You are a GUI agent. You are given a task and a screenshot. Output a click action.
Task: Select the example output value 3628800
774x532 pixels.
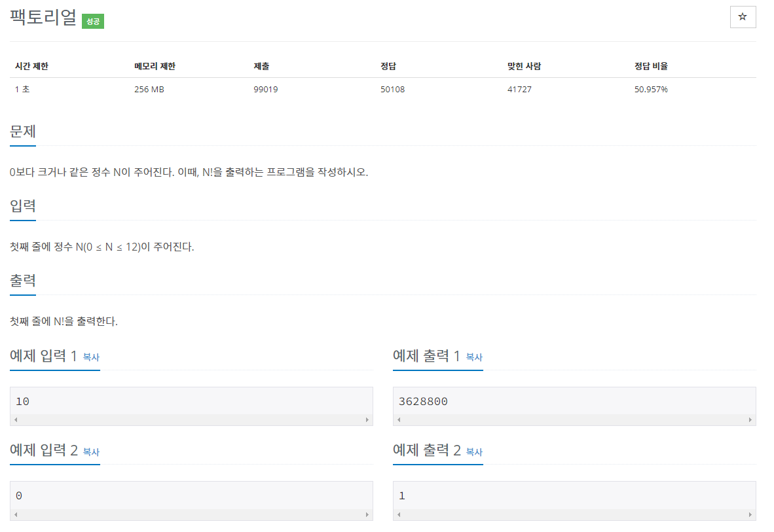click(423, 401)
